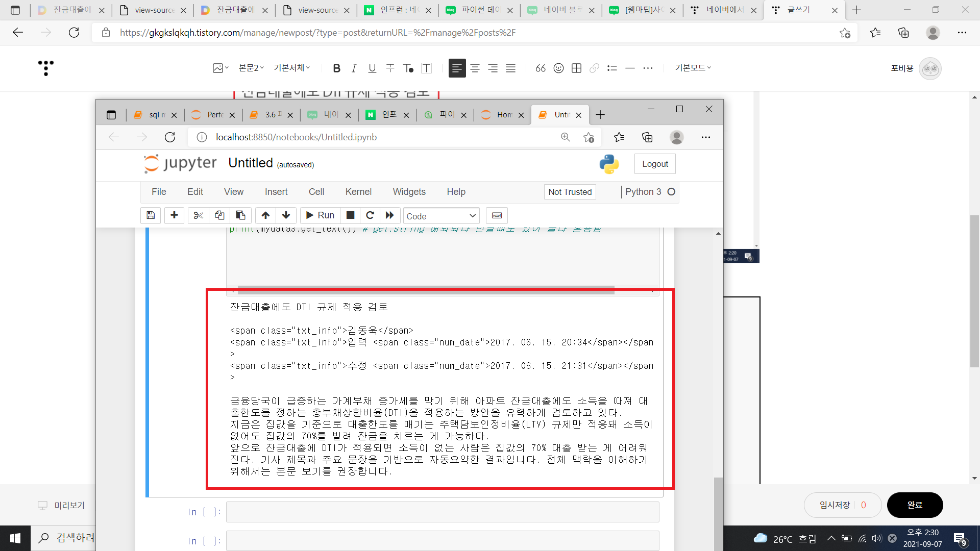980x551 pixels.
Task: Open the Jupyter View menu
Action: pyautogui.click(x=234, y=192)
